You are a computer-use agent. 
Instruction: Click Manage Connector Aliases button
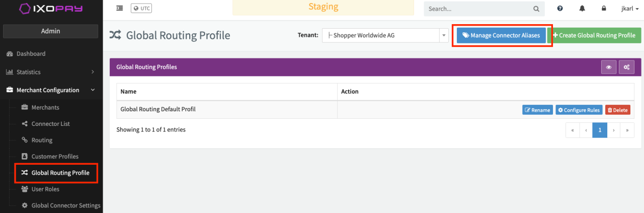pos(501,35)
